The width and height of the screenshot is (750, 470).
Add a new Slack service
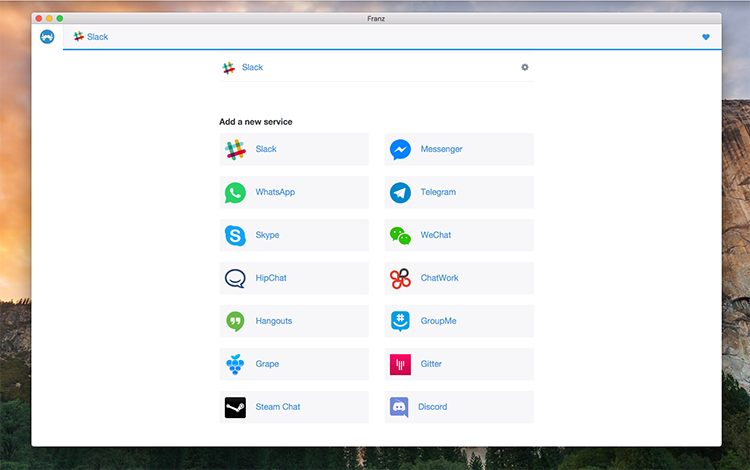click(294, 149)
